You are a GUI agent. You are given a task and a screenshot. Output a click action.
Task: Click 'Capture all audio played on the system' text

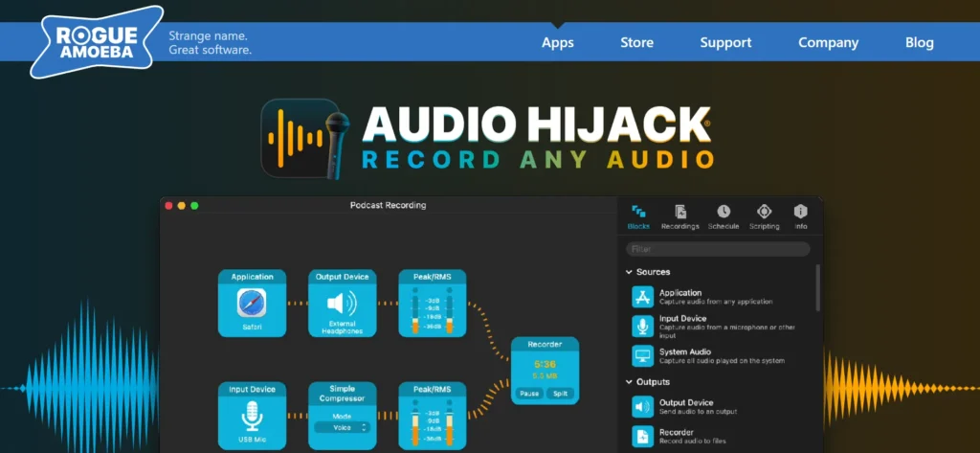[722, 361]
